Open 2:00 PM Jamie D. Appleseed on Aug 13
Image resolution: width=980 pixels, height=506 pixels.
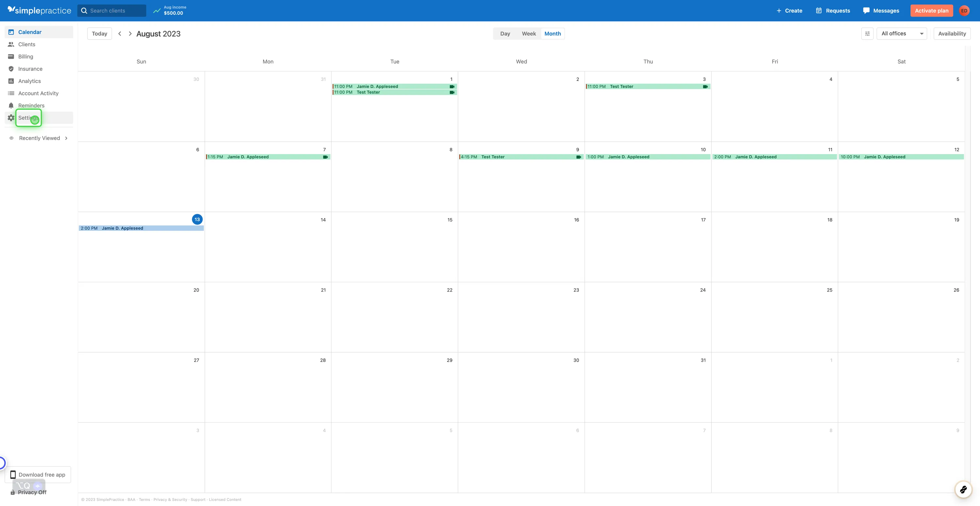coord(141,228)
